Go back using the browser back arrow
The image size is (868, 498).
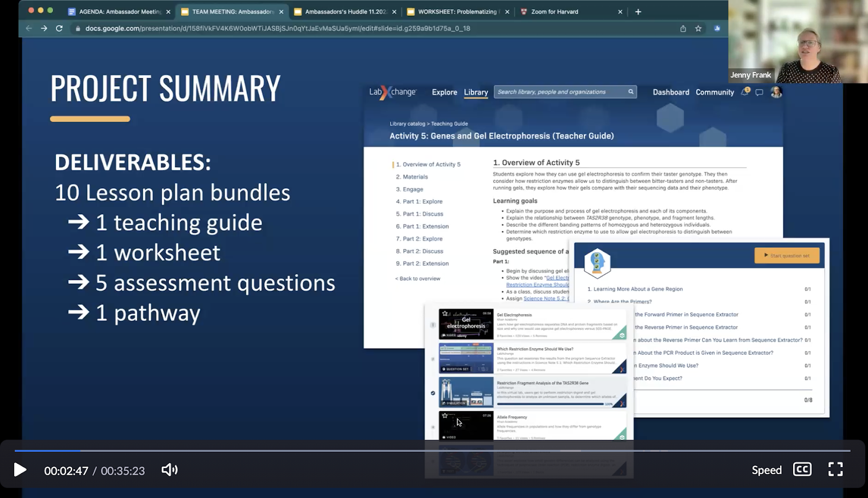pos(29,28)
